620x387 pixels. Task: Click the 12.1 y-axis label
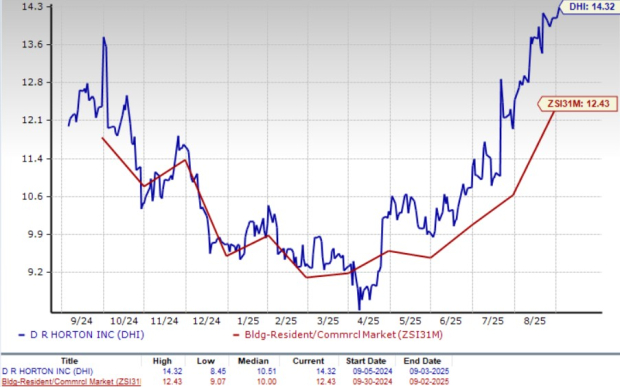tap(31, 120)
